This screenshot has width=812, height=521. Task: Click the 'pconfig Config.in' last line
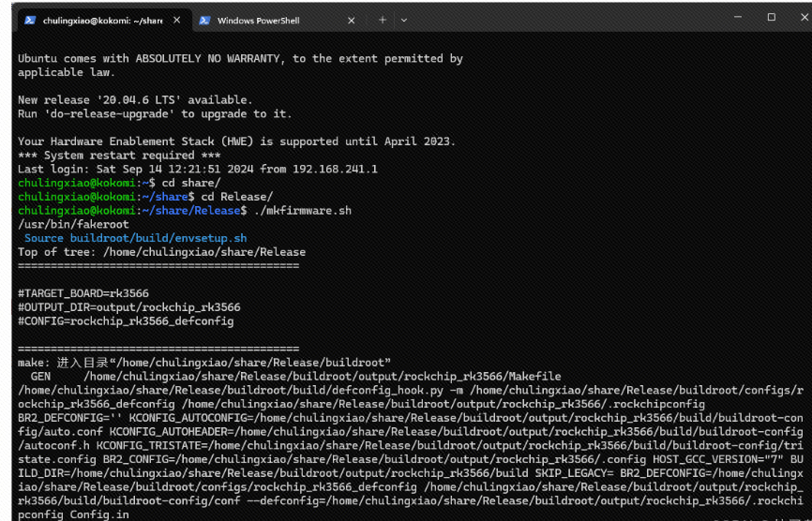pyautogui.click(x=73, y=514)
